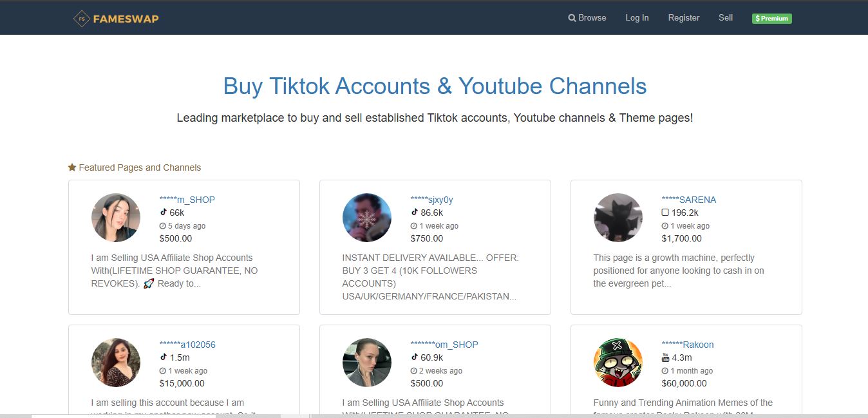This screenshot has width=868, height=418.
Task: Click the TikTok icon beside 1.5m
Action: pos(163,357)
